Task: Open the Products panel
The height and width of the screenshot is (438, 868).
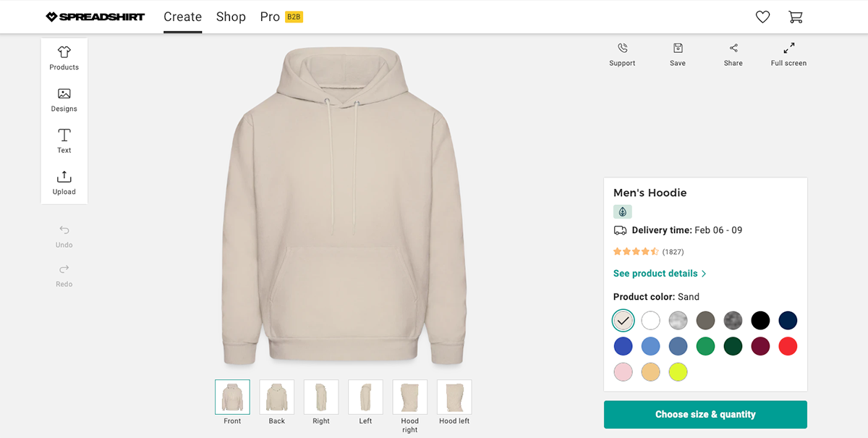Action: click(64, 58)
